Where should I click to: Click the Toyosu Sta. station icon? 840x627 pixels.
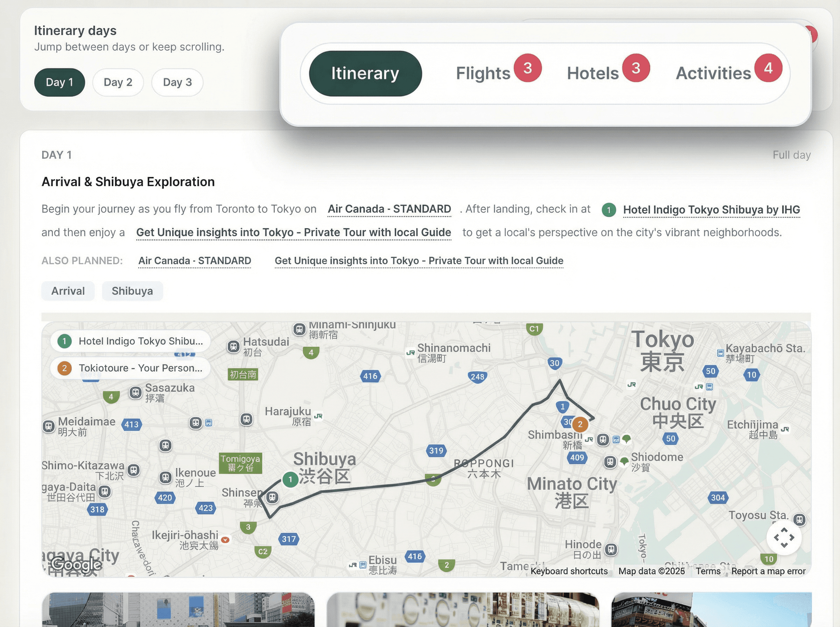tap(799, 519)
